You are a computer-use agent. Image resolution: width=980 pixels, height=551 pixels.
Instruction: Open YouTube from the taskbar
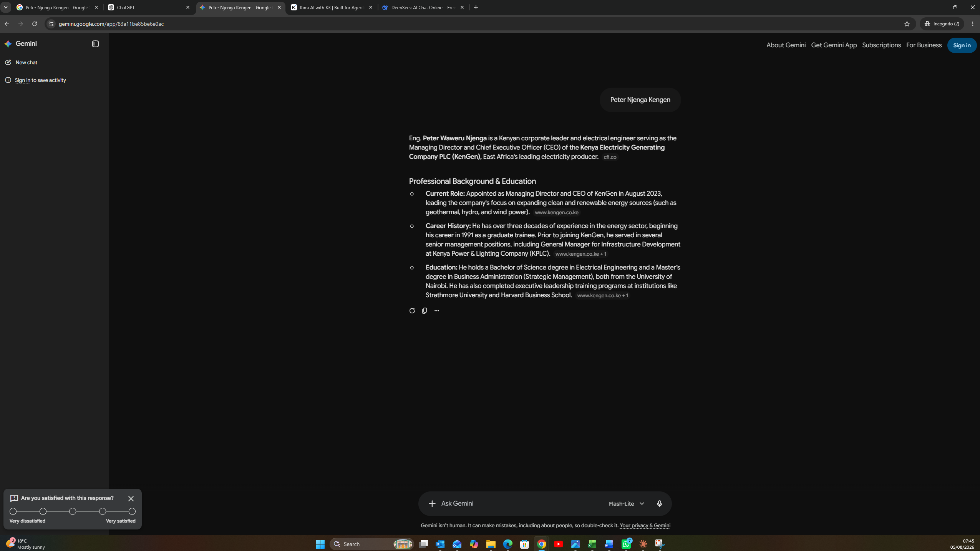click(559, 544)
